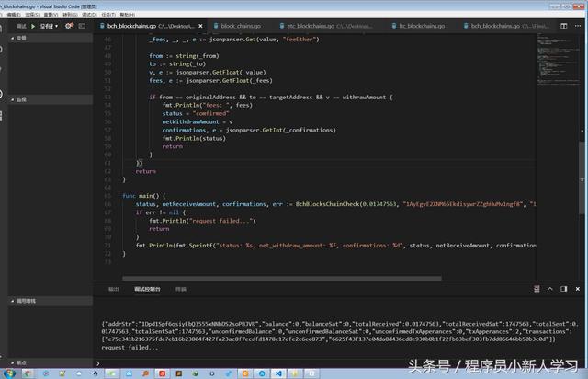The width and height of the screenshot is (588, 379).
Task: Switch to Visual Studio Code taskbar icon
Action: coord(278,373)
